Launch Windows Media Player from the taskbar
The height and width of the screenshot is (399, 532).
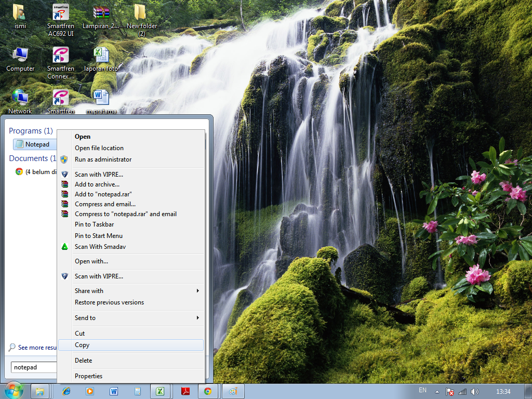click(89, 391)
